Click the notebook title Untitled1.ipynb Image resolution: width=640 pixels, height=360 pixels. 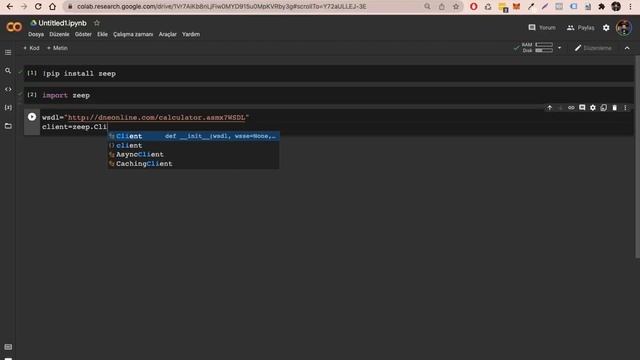pyautogui.click(x=62, y=23)
